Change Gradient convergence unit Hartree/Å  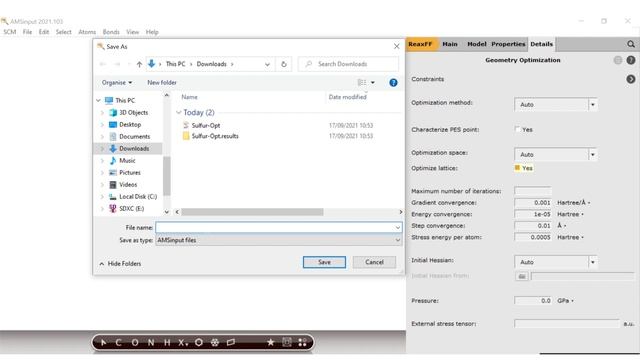[x=573, y=202]
